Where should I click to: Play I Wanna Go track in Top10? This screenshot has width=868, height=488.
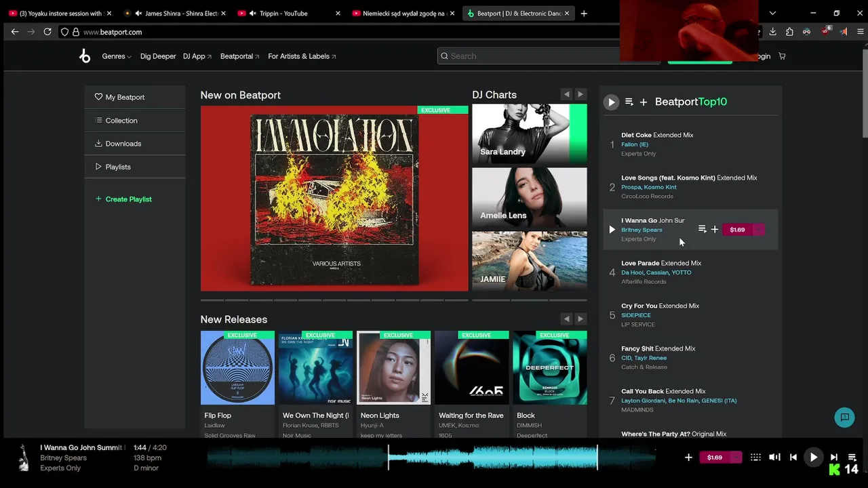point(612,230)
